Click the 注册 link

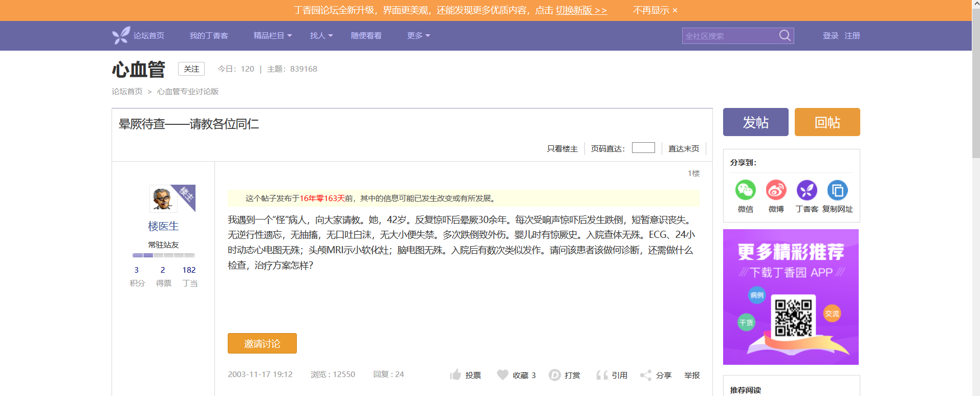[852, 35]
